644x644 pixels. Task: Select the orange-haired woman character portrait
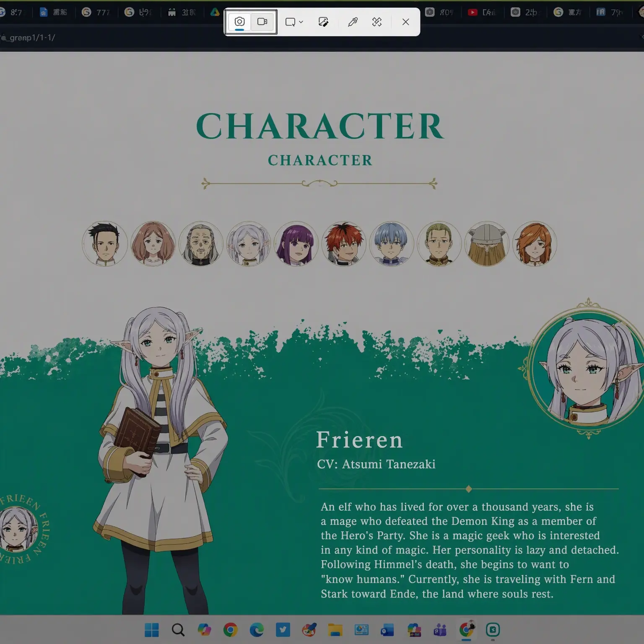click(535, 244)
